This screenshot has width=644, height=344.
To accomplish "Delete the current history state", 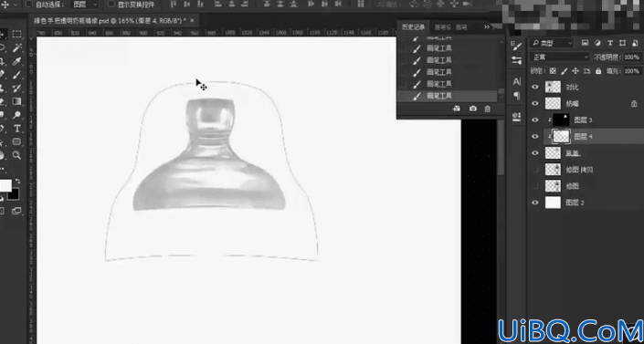I will coord(488,109).
